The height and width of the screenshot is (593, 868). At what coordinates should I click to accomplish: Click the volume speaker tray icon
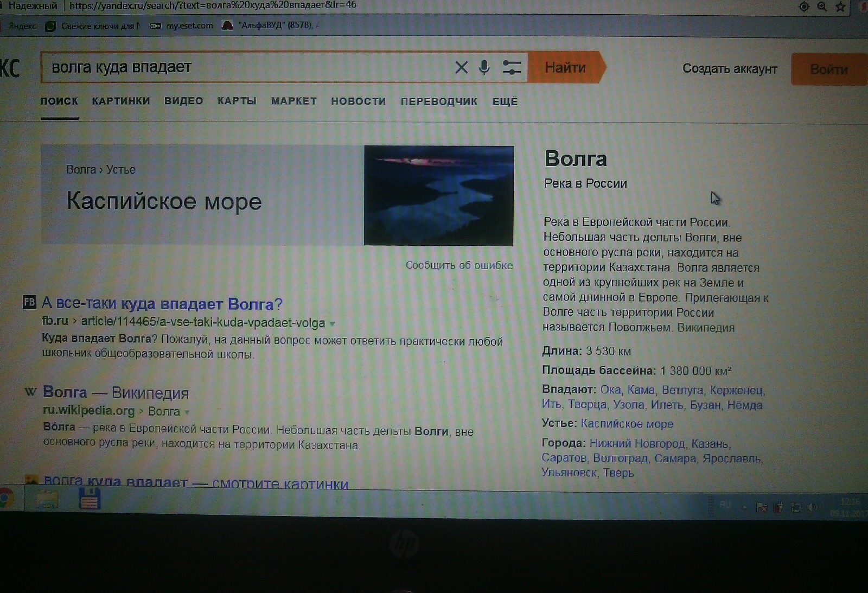coord(812,507)
